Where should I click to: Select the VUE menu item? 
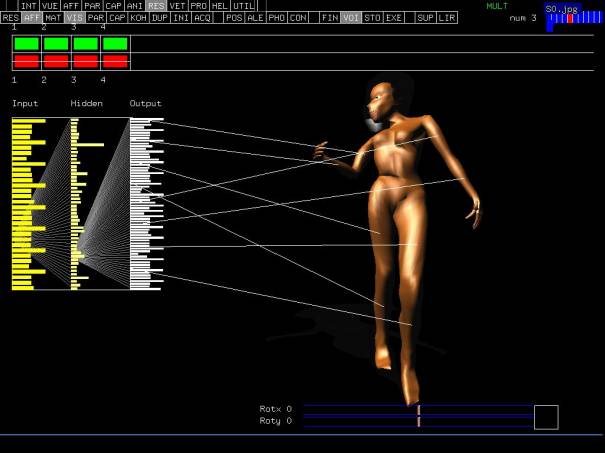50,6
